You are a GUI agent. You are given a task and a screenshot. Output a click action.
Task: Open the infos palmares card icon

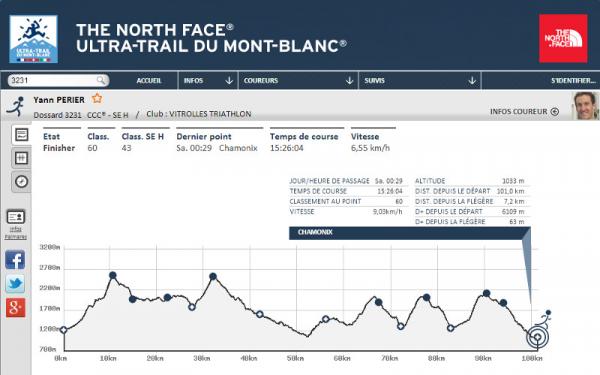click(x=16, y=217)
